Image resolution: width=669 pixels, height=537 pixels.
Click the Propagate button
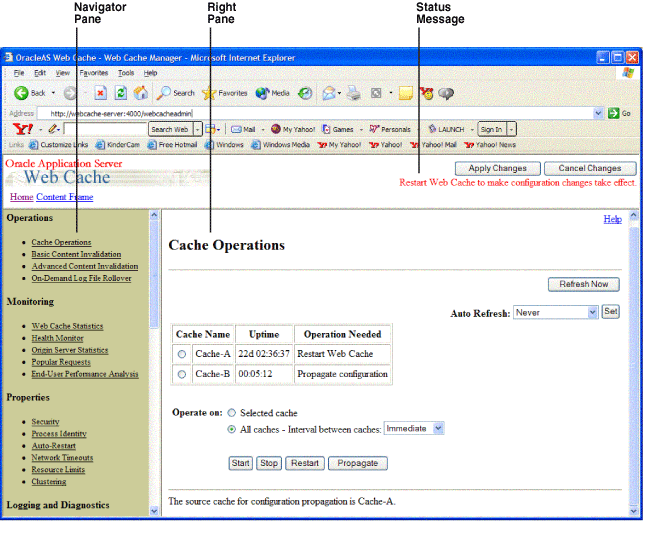point(358,463)
